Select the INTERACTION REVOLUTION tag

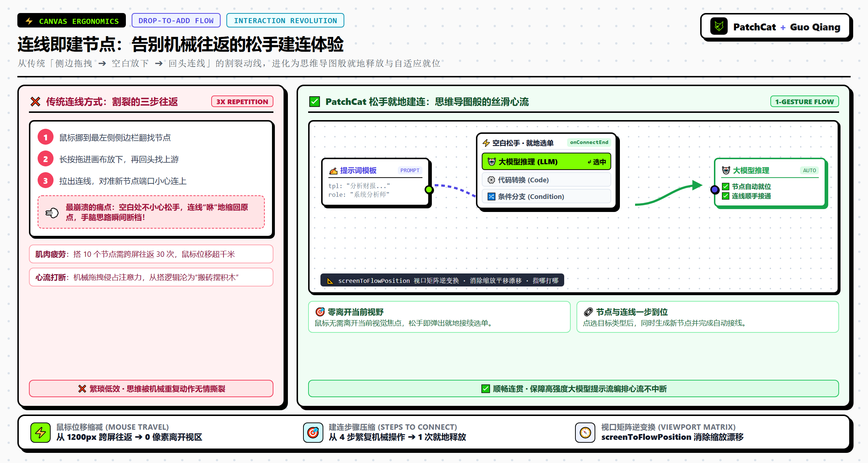click(x=285, y=21)
